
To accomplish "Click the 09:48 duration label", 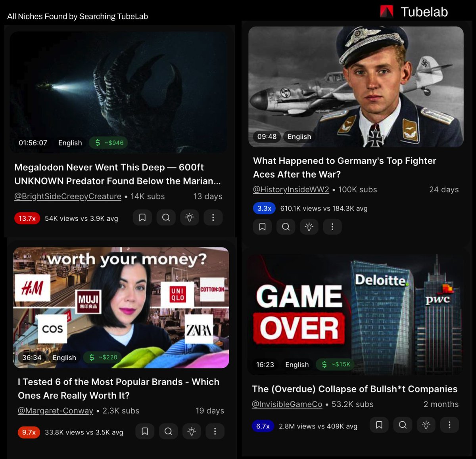I will tap(267, 137).
